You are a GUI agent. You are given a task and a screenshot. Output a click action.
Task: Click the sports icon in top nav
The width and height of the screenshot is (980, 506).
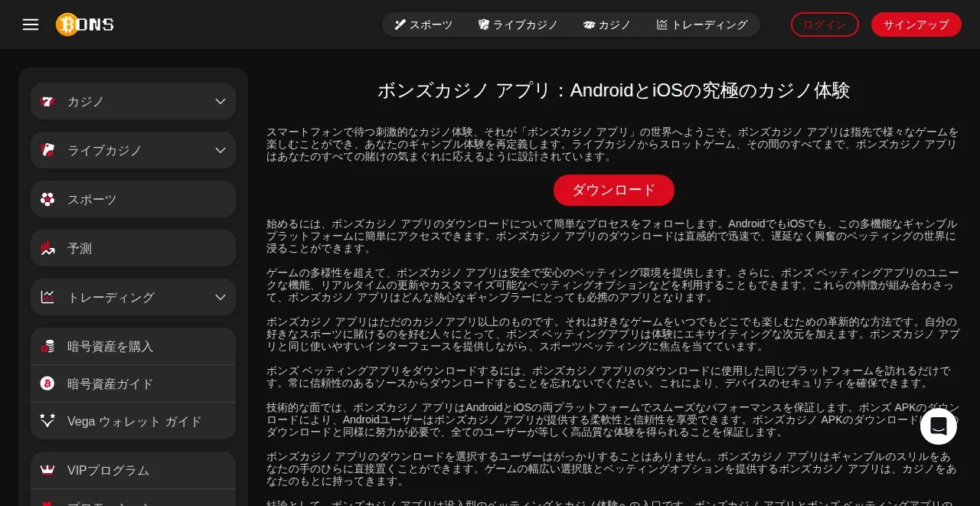(x=400, y=24)
